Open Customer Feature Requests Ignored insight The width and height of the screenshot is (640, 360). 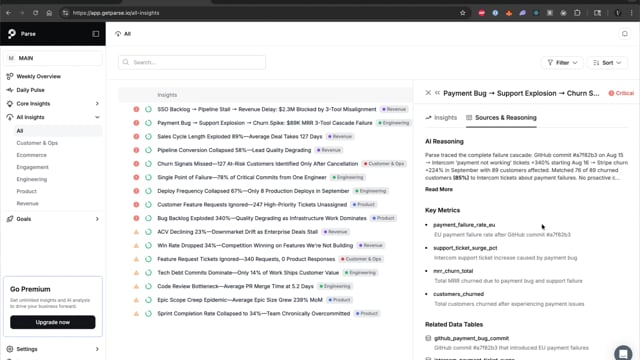(x=252, y=204)
